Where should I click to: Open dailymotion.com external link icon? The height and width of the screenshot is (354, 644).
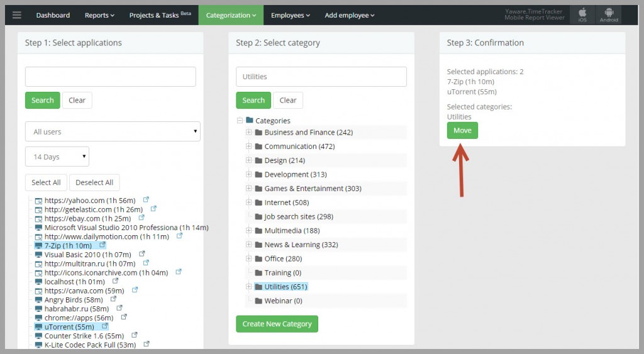pos(179,236)
